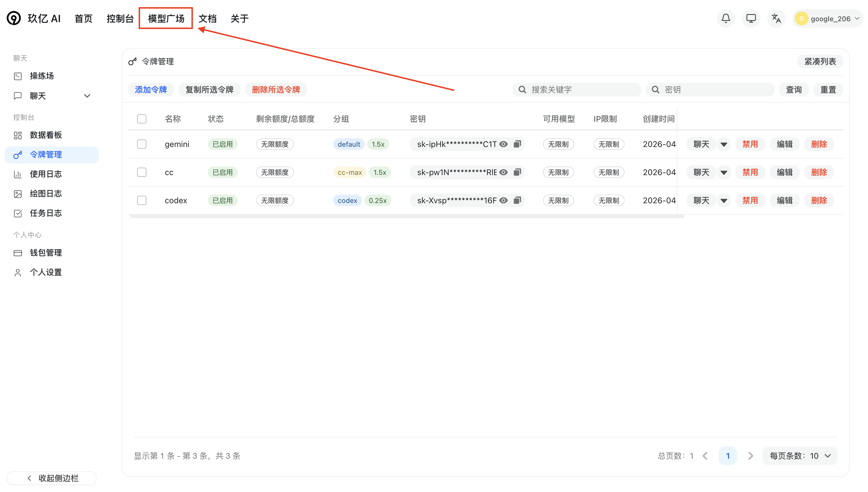Viewport: 868px width, 492px height.
Task: Reveal the cc key with eye icon
Action: [503, 172]
